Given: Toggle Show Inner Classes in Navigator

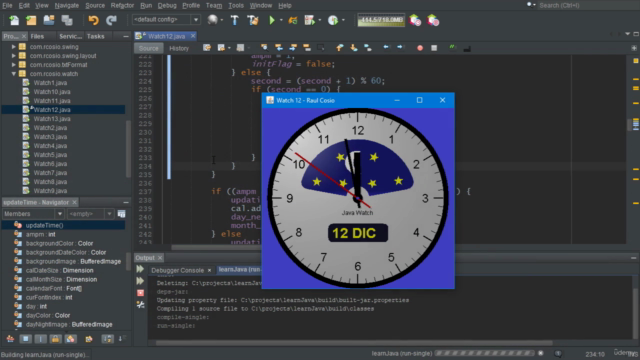Looking at the screenshot, I should pos(71,338).
